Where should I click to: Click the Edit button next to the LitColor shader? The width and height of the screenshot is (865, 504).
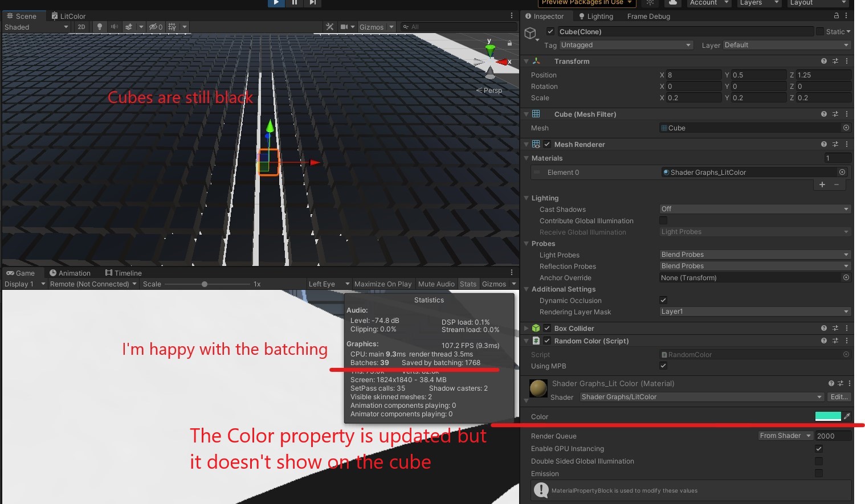[x=838, y=397]
